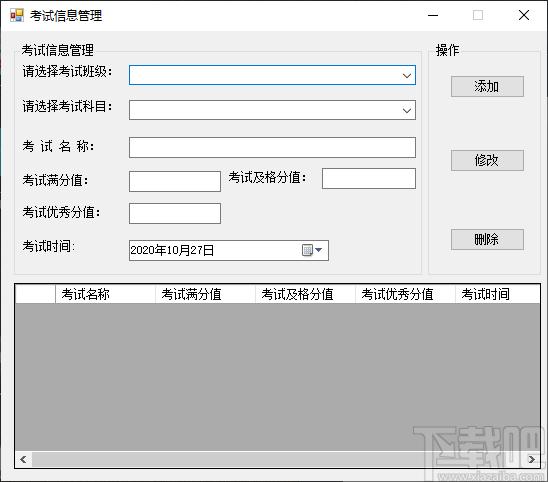Minimize the 考试信息管理 window
The width and height of the screenshot is (548, 482).
coord(433,15)
